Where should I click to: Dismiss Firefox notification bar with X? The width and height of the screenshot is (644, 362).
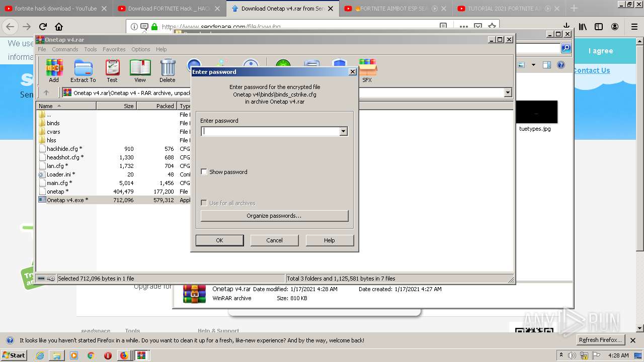(633, 340)
